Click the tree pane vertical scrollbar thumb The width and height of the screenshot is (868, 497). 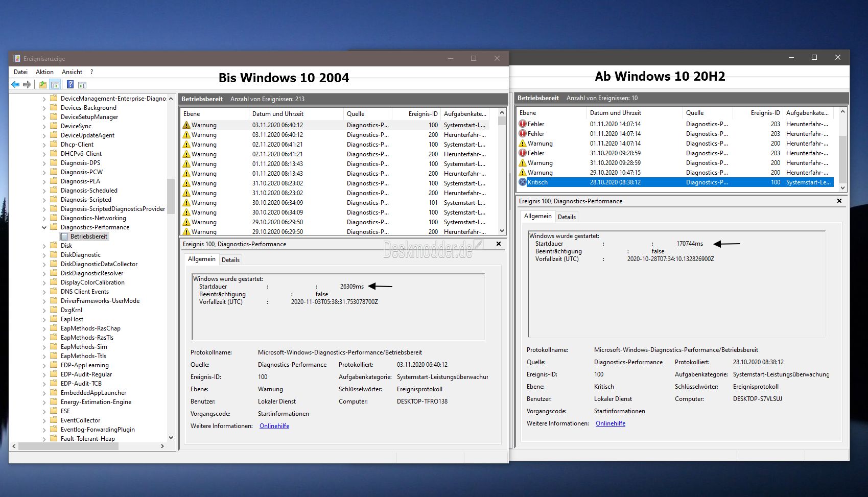[x=171, y=197]
